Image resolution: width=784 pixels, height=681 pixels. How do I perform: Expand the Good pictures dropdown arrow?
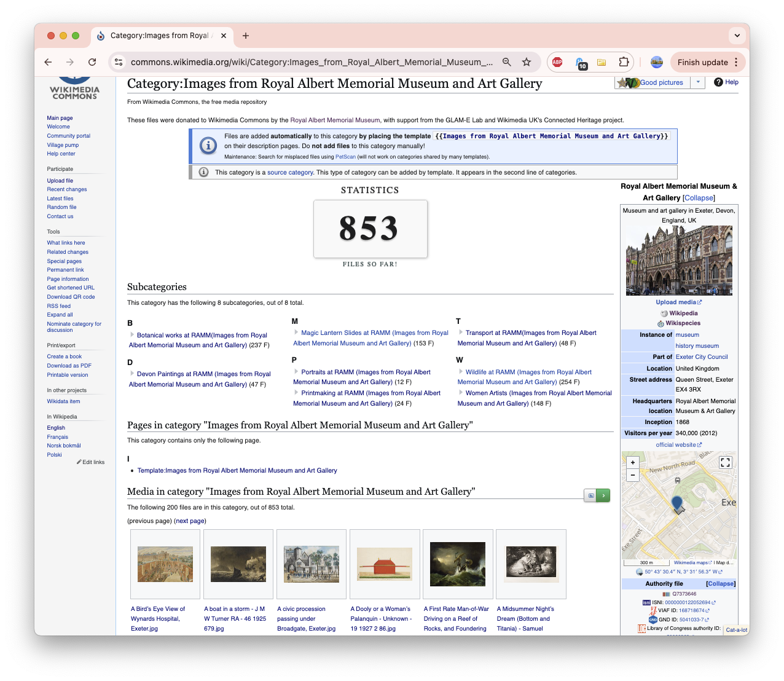pyautogui.click(x=698, y=82)
